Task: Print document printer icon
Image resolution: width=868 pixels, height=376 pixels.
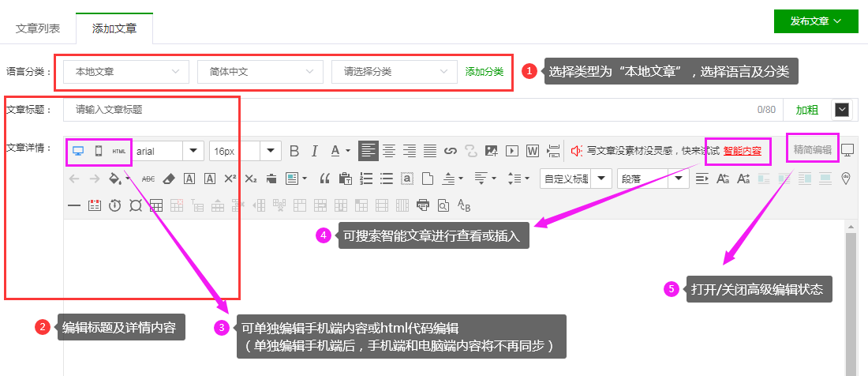Action: click(x=423, y=205)
